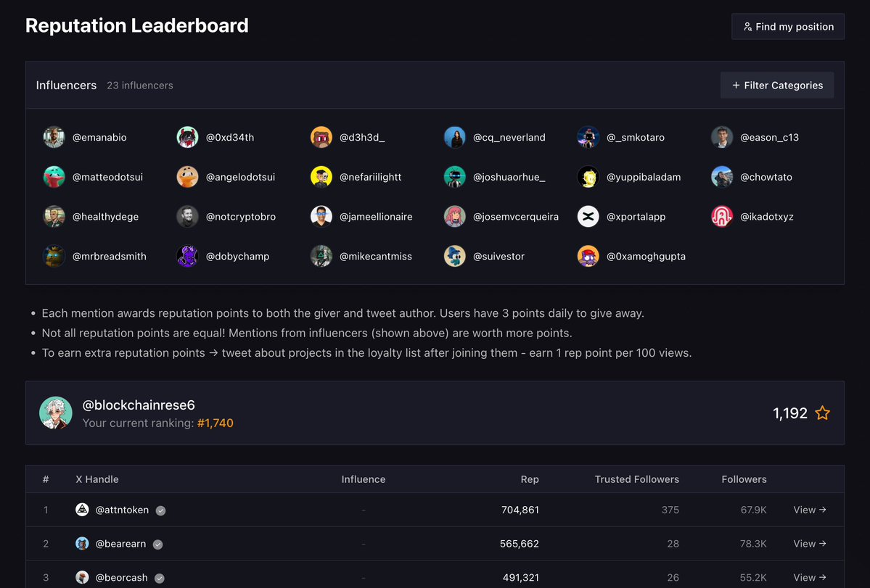Click the Followers column header

pyautogui.click(x=744, y=479)
